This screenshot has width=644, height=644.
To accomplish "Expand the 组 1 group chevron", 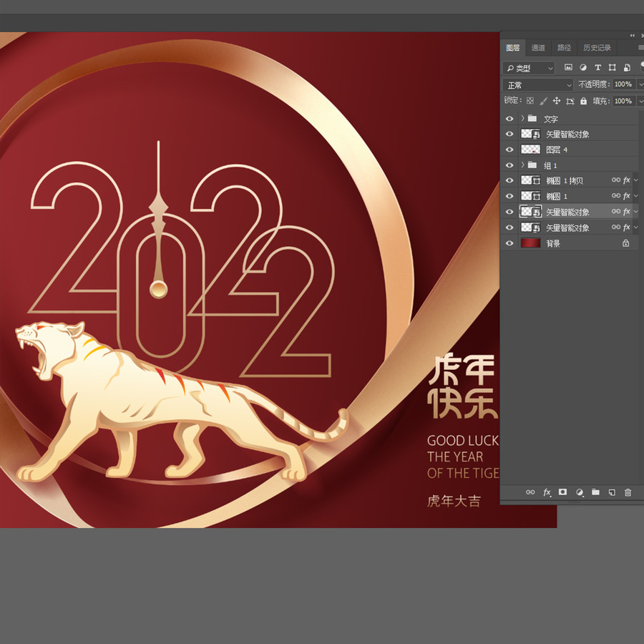I will tap(522, 165).
